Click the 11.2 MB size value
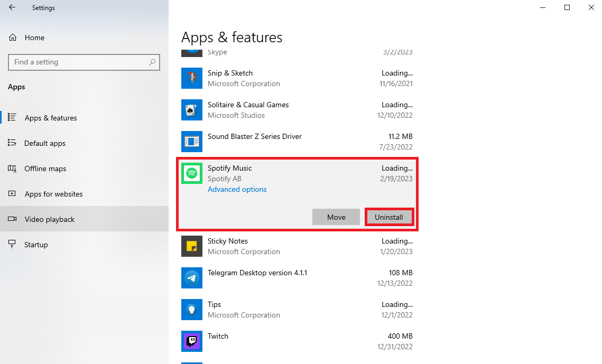The width and height of the screenshot is (602, 364). click(401, 136)
